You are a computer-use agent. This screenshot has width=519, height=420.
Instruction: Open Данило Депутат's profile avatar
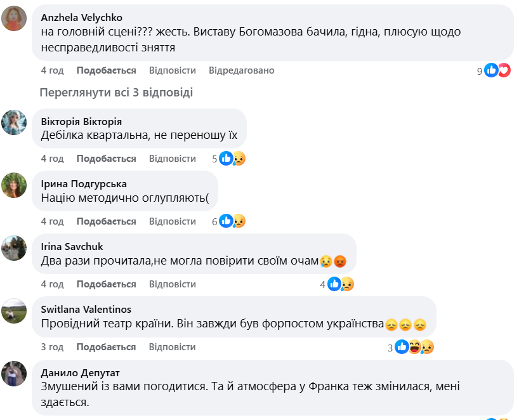coord(14,374)
